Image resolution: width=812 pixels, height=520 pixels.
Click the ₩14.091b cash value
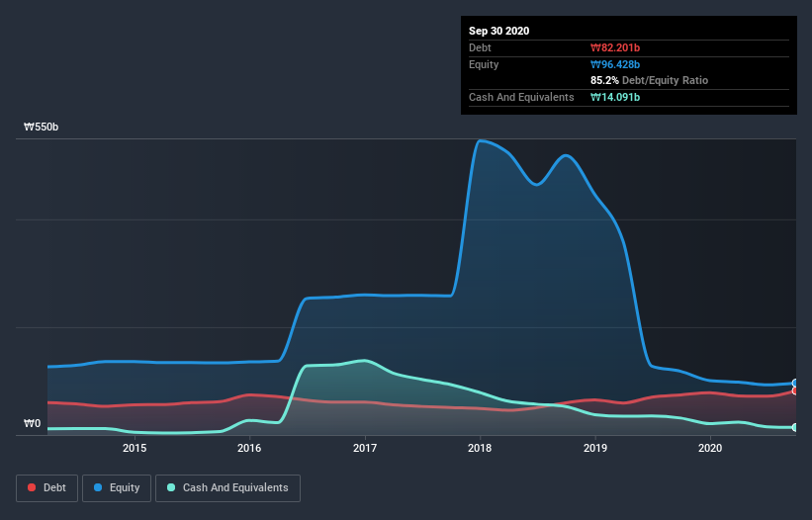(615, 97)
